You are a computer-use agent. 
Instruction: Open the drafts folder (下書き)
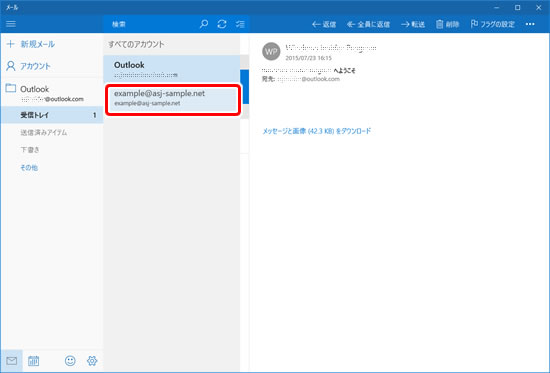pyautogui.click(x=30, y=150)
